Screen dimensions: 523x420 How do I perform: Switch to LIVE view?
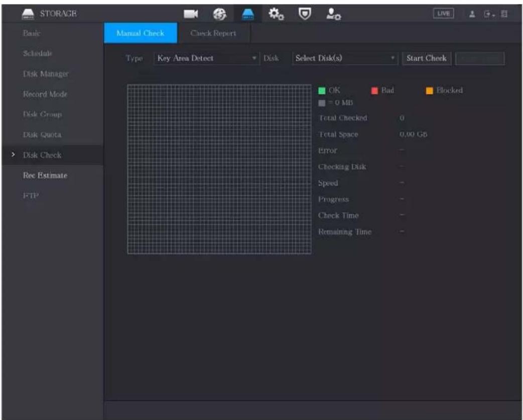(443, 14)
